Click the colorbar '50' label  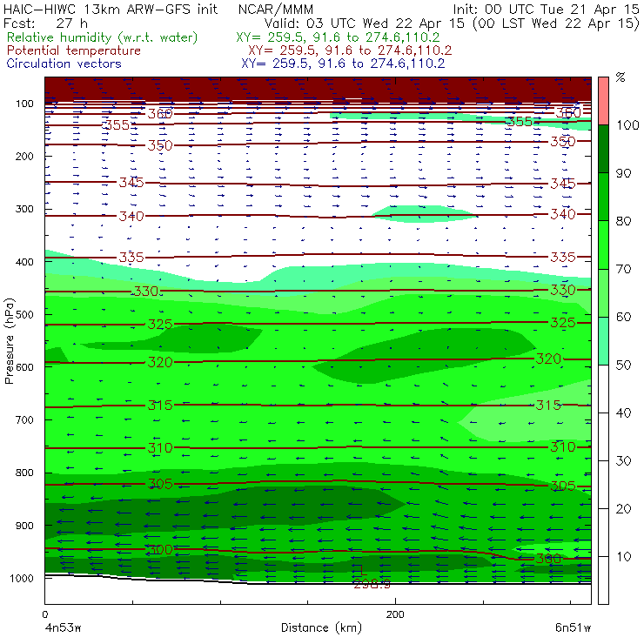click(x=623, y=366)
